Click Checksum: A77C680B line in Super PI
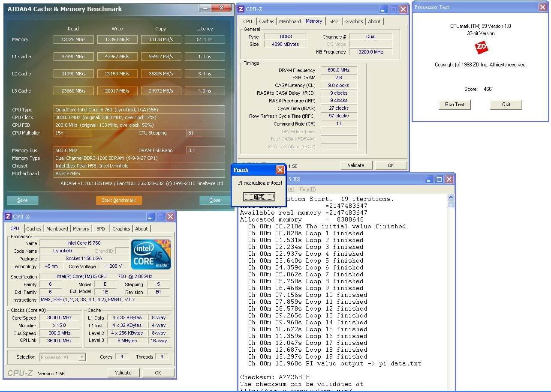Viewport: 551px width, 392px height. (x=275, y=377)
